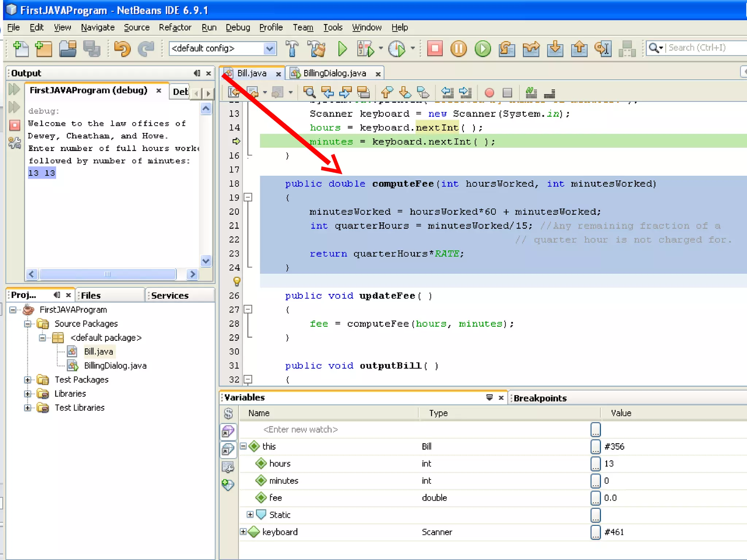Click the green Continue debugging icon

[x=483, y=48]
